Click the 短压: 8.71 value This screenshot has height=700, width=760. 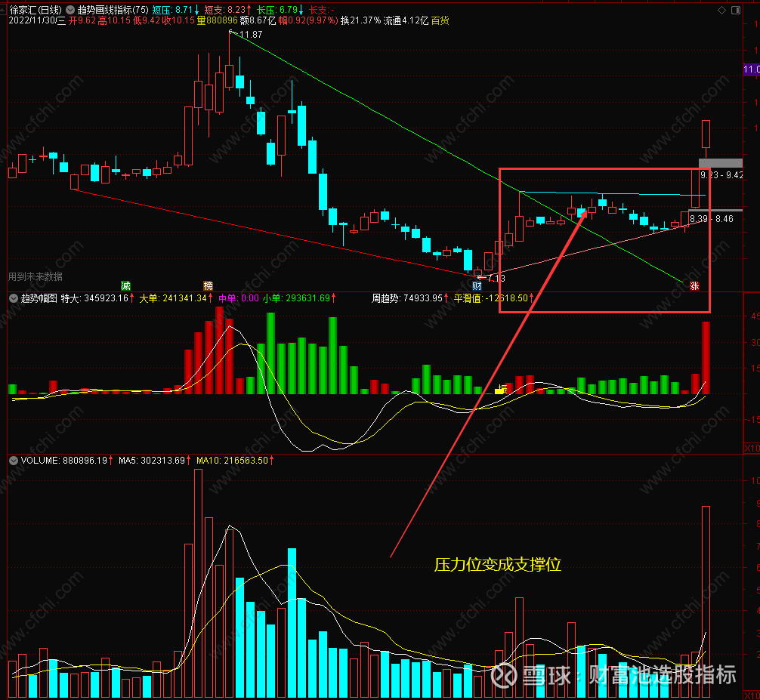coord(175,10)
